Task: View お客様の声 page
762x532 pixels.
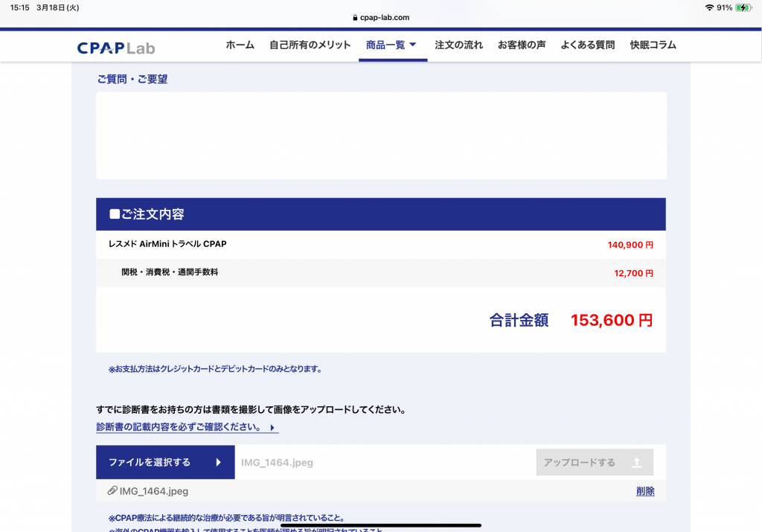Action: tap(522, 45)
